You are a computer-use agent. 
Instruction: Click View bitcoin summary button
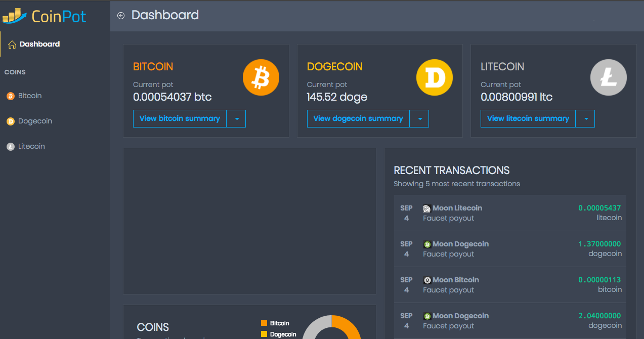180,119
